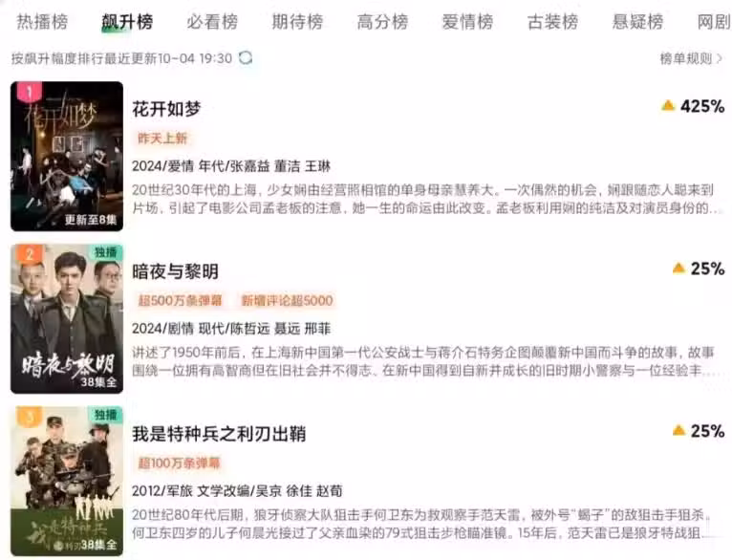Open the 我是特种兵之利刃出鞘 title
The height and width of the screenshot is (560, 732).
pos(219,434)
